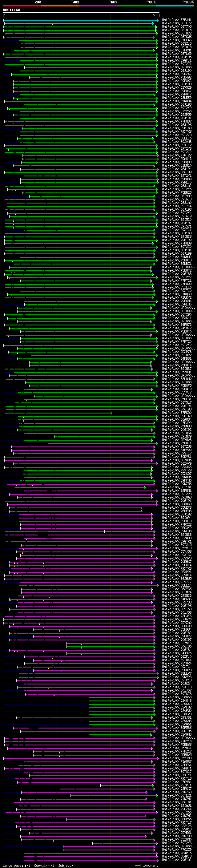The image size is (197, 868).
Task: Click the red 20% identity legend bar
Action: coord(22,6)
